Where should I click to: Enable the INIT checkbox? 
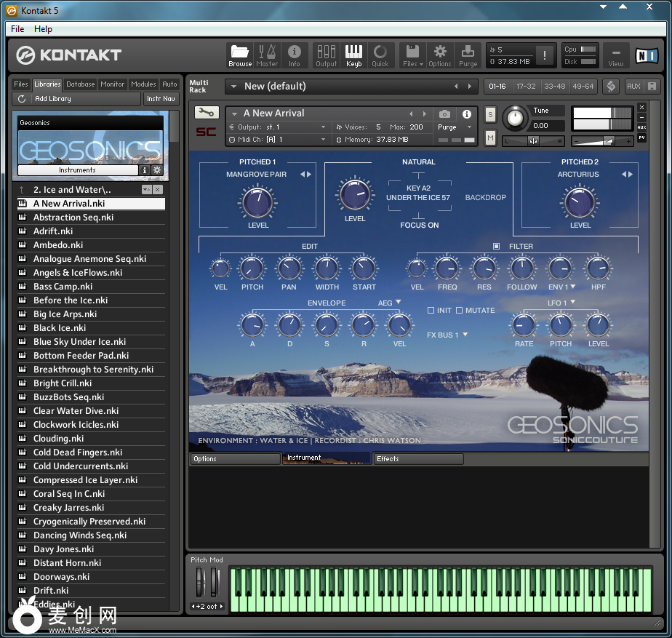[431, 311]
